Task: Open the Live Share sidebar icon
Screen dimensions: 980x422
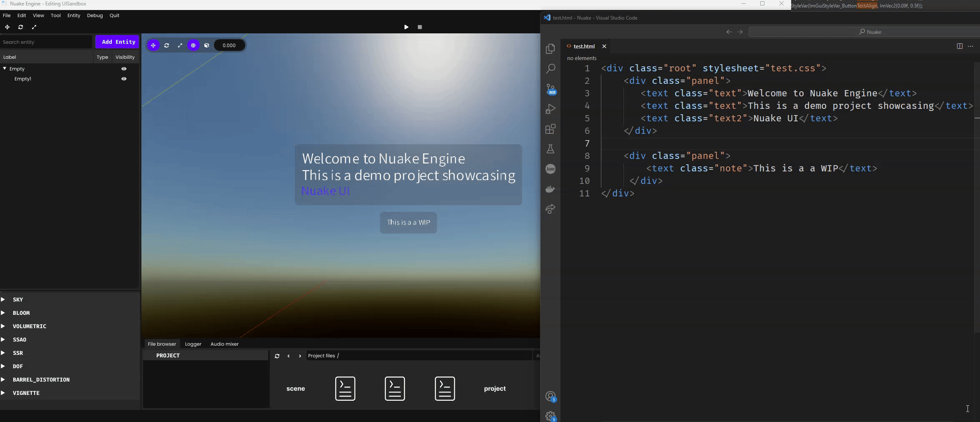Action: [550, 209]
